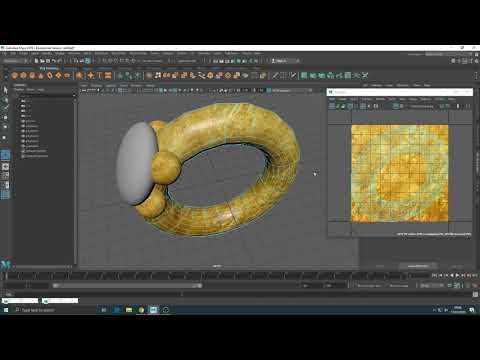Open the shelf options gear menu
The image size is (480, 360).
point(5,77)
